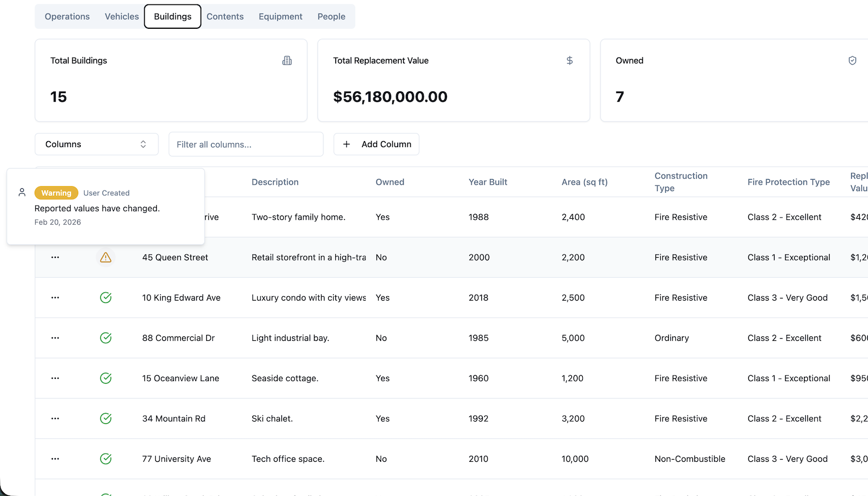Open three-dot menu for 77 University Ave

point(55,459)
